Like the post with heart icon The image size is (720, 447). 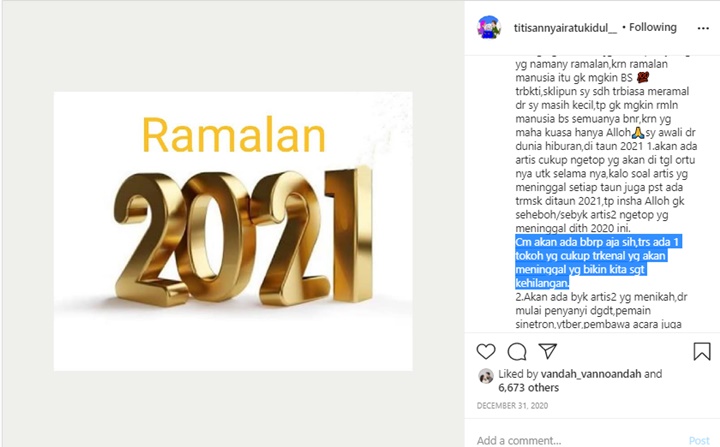pyautogui.click(x=486, y=351)
